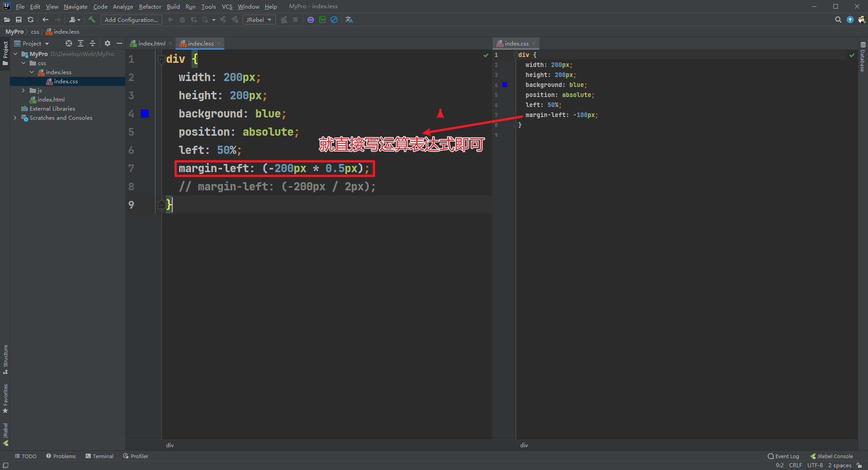Click the Run with Coverage icon
Screen dimensions: 868x470
pyautogui.click(x=194, y=20)
